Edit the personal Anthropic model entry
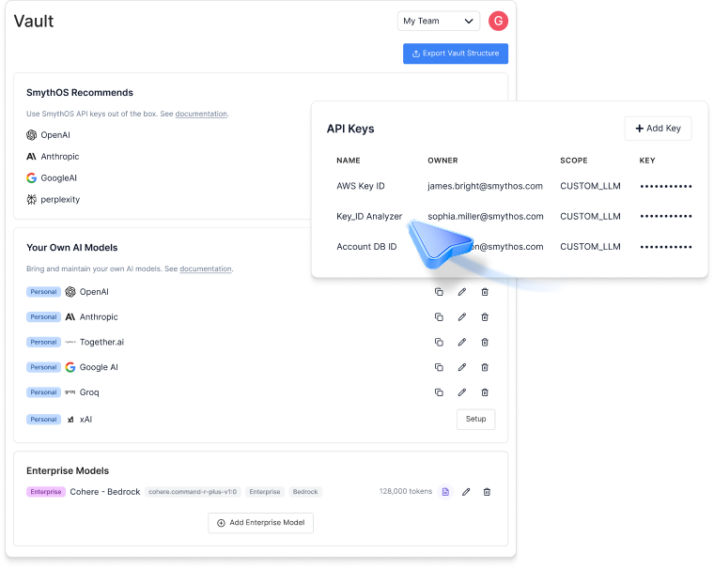714x568 pixels. click(x=462, y=317)
